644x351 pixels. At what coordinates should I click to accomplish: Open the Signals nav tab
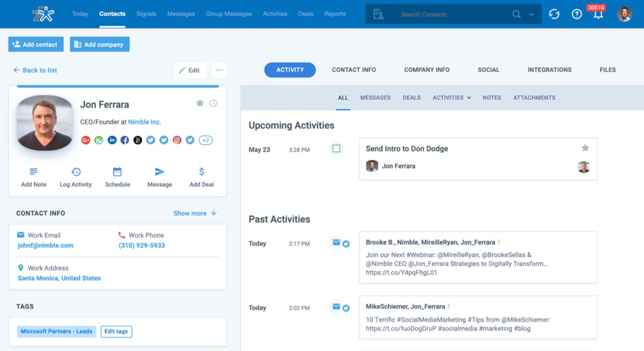pos(146,14)
